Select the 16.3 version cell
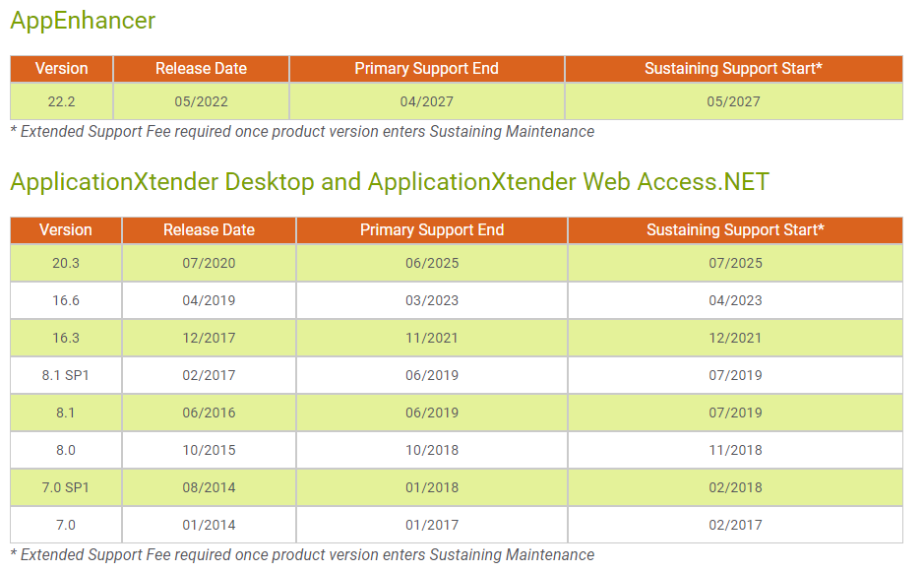Viewport: 924px width, 572px height. point(65,338)
